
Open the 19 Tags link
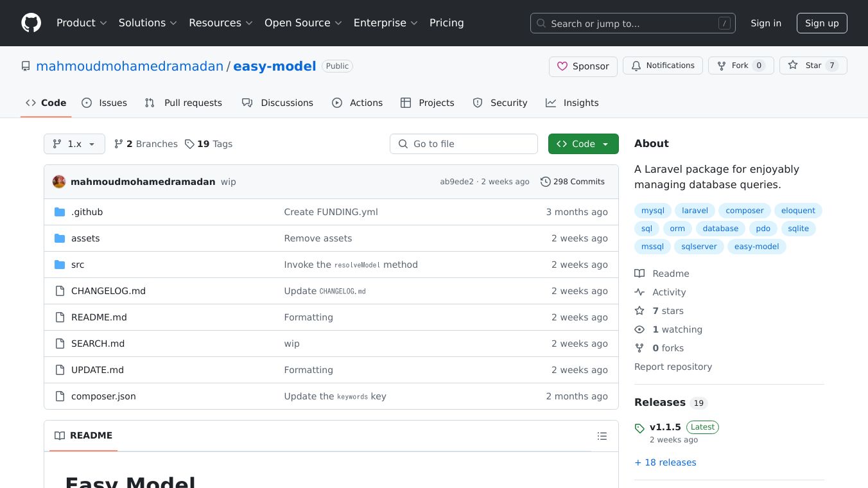tap(209, 144)
